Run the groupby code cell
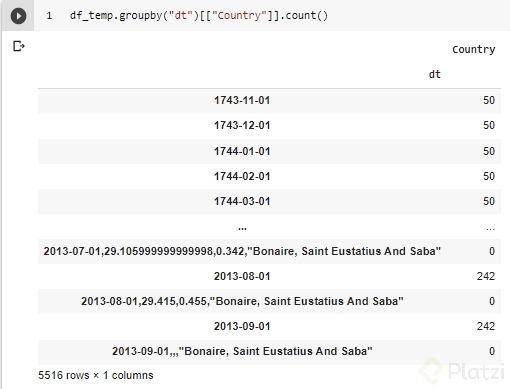Screen dimensions: 510x389 (18, 16)
